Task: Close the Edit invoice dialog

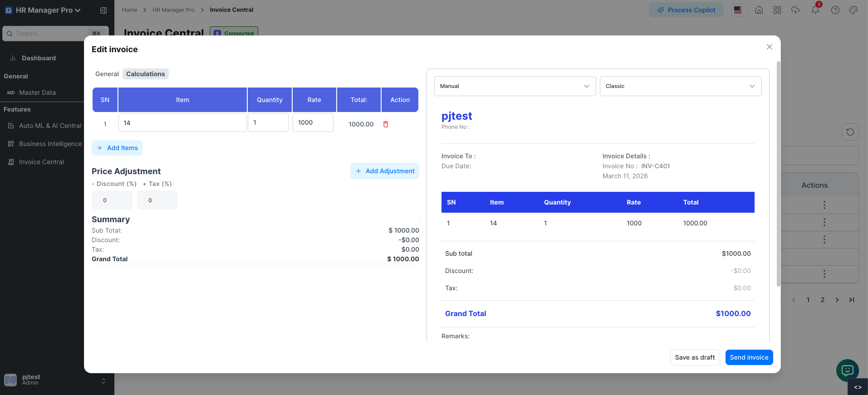Action: click(770, 47)
